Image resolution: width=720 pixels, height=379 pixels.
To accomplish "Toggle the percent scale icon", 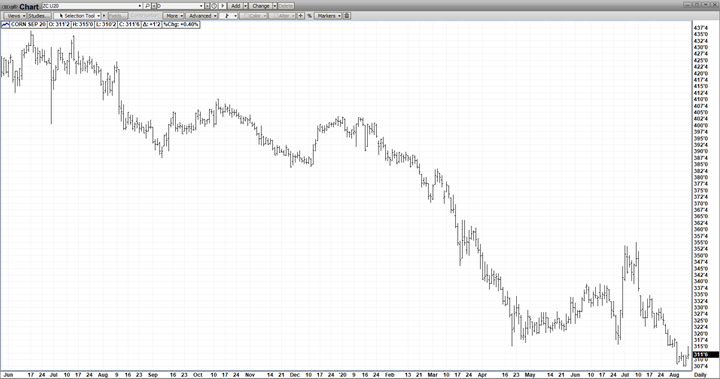I will [309, 16].
